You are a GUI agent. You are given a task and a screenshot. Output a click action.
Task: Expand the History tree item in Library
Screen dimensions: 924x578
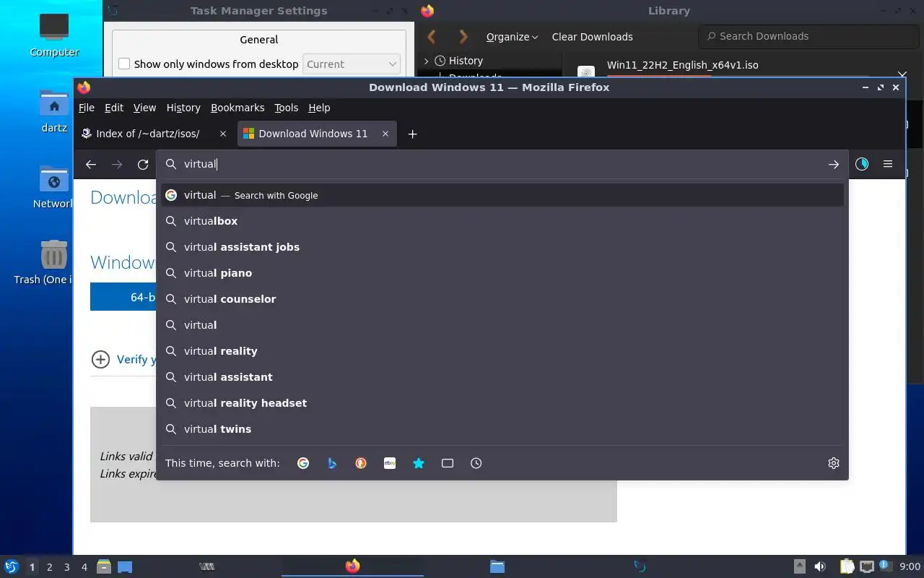(427, 61)
